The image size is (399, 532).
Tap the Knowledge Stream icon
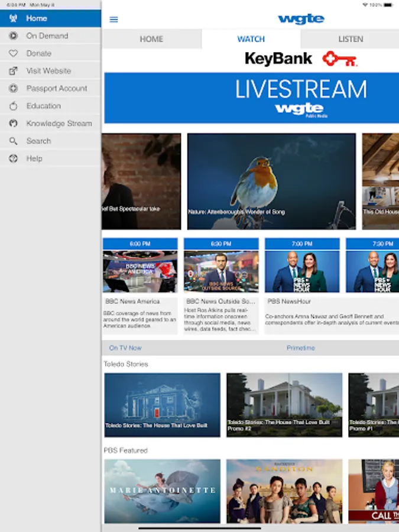tap(14, 124)
